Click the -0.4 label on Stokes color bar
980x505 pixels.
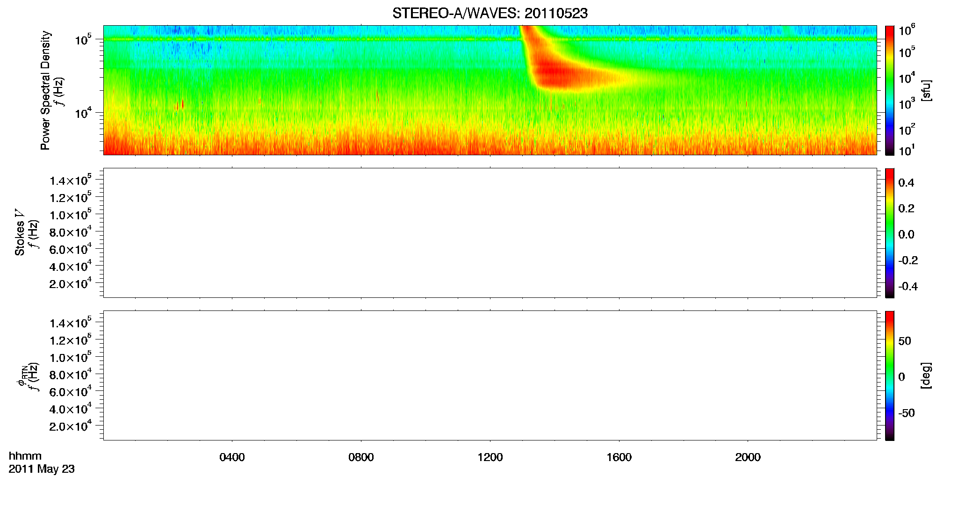pos(908,287)
